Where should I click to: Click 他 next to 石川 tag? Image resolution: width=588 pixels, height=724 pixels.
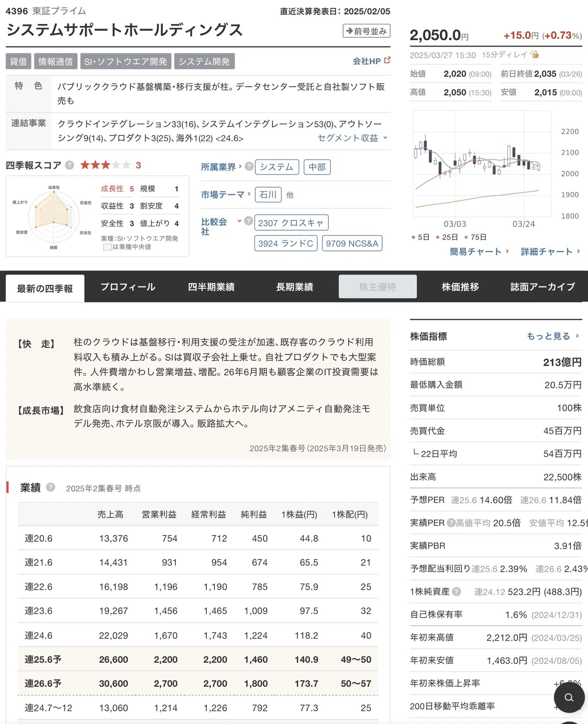290,195
